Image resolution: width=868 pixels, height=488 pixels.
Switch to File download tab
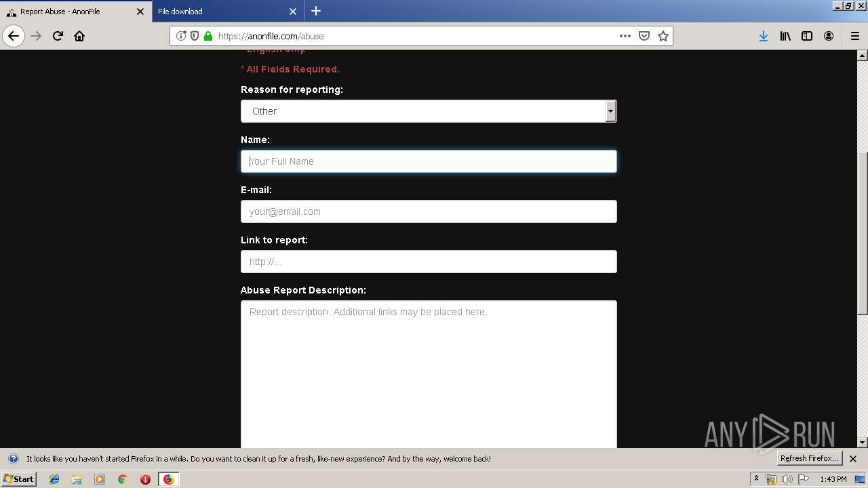click(x=229, y=12)
